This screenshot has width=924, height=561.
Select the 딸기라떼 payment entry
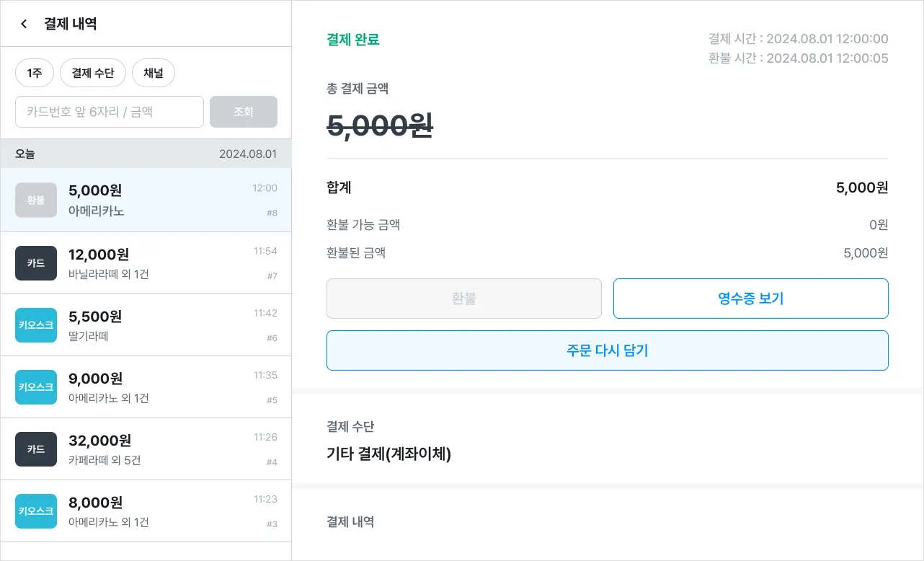[166, 325]
